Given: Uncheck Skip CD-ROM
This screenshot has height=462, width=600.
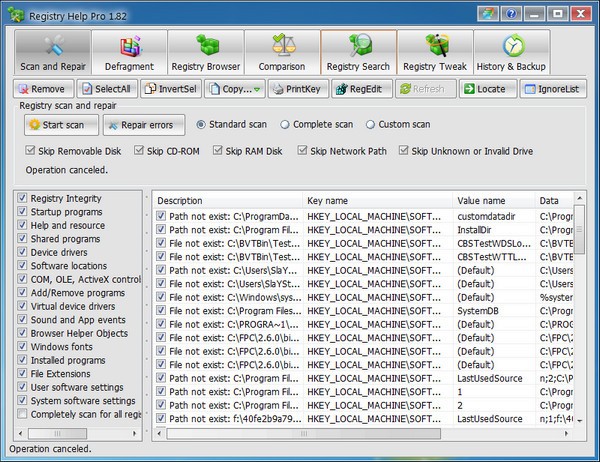Looking at the screenshot, I should point(140,151).
